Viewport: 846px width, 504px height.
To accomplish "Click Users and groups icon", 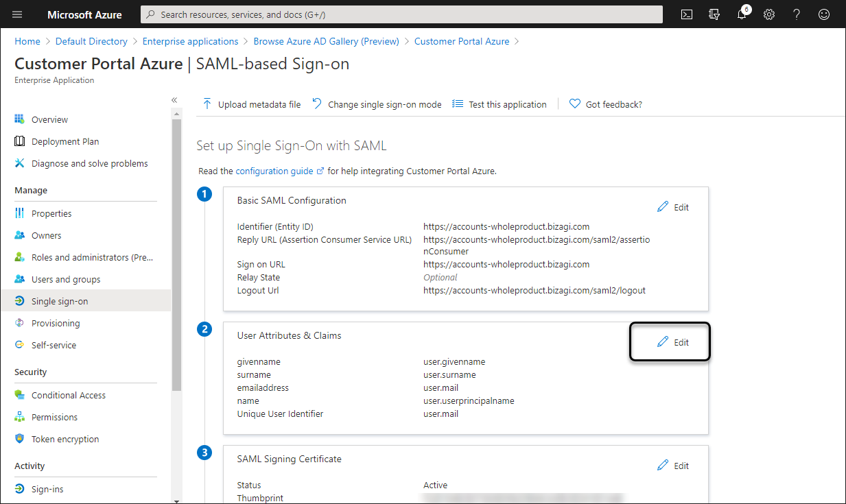I will pos(19,279).
